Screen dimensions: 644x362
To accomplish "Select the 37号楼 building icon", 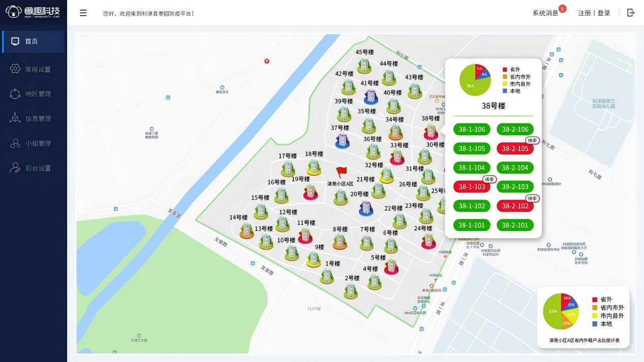I will pos(343,141).
